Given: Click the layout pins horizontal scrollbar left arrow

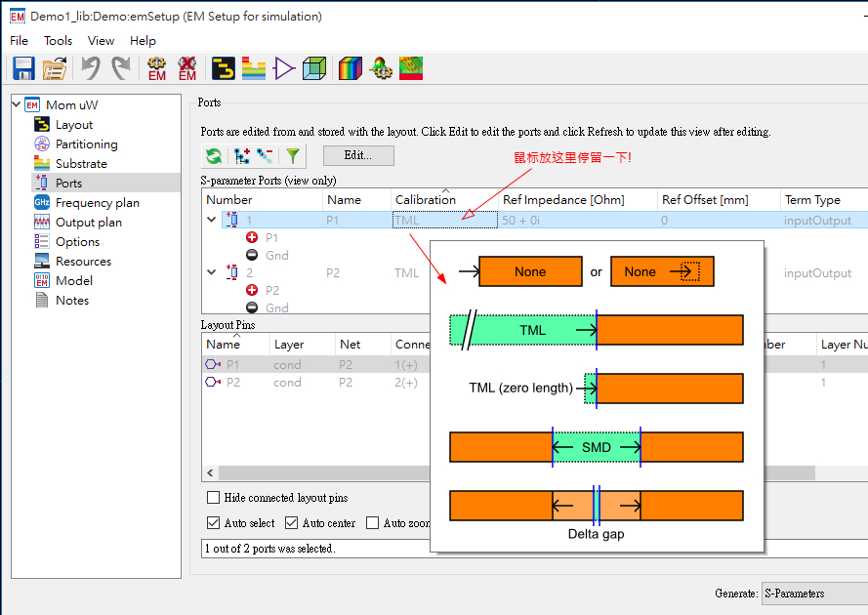Looking at the screenshot, I should point(210,472).
